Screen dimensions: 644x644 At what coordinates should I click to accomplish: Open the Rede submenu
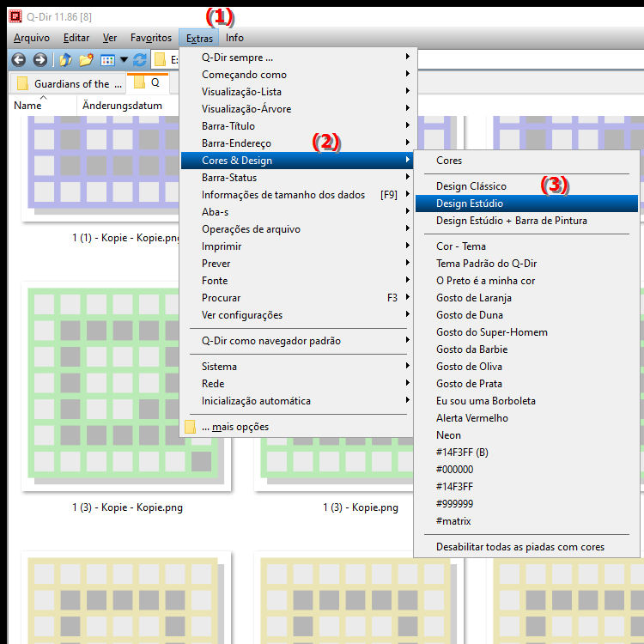[x=296, y=384]
